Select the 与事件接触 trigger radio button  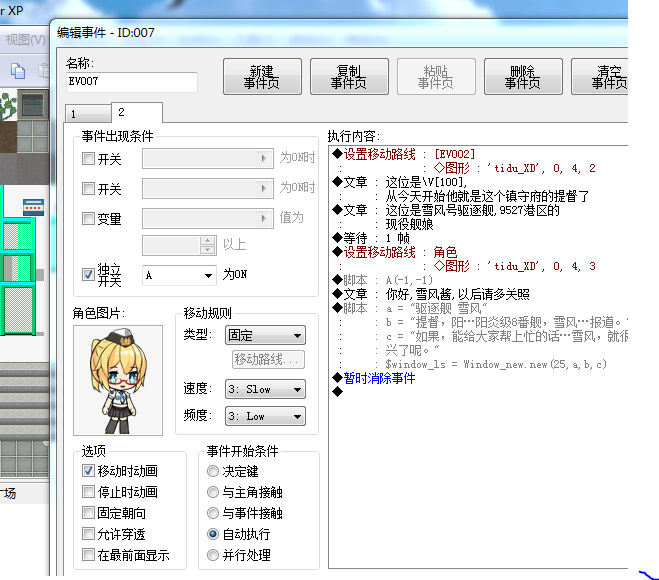(x=213, y=513)
